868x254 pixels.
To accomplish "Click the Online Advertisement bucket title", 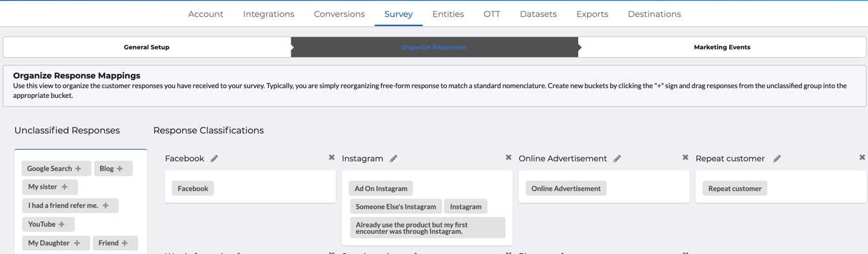I will (x=563, y=159).
